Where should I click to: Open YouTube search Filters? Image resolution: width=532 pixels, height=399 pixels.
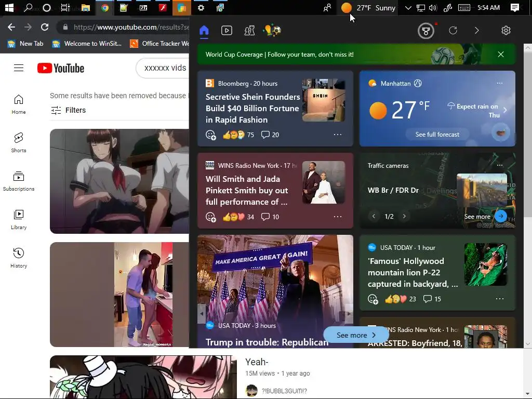coord(68,110)
